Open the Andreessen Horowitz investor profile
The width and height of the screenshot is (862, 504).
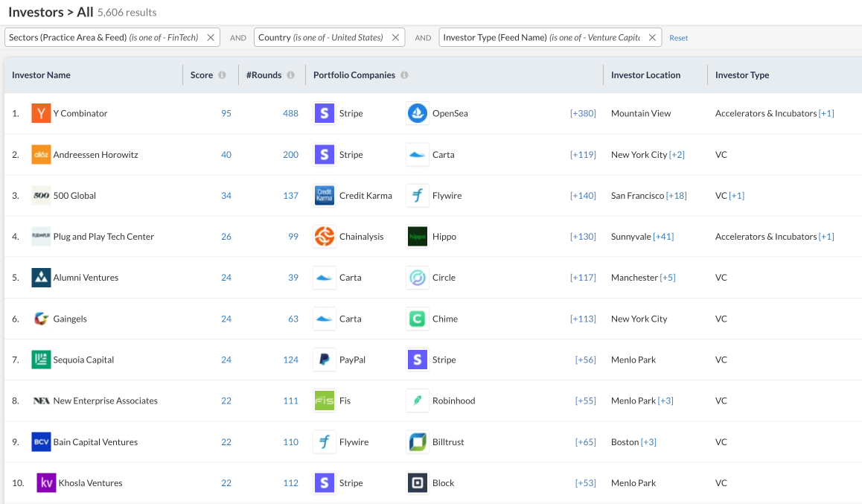[x=95, y=155]
